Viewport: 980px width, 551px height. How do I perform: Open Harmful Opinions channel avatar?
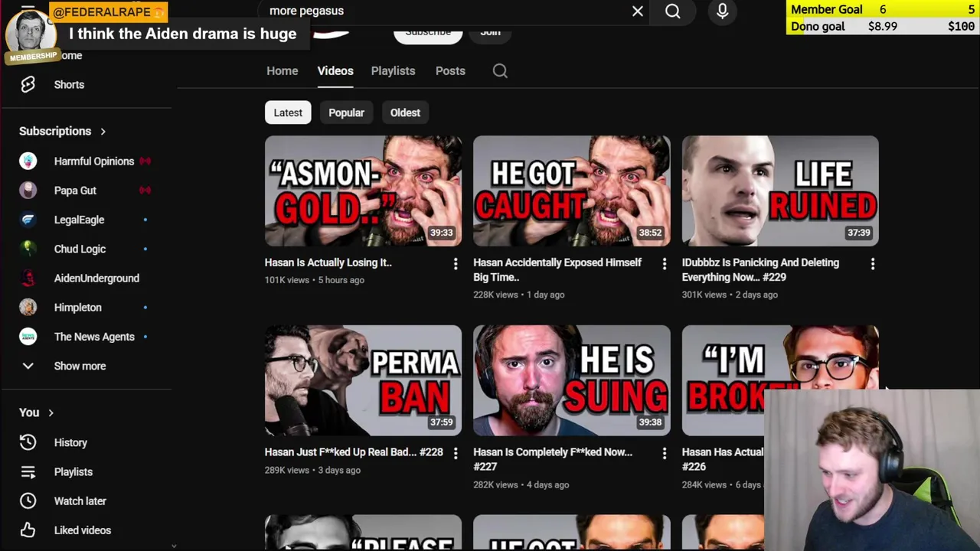pyautogui.click(x=28, y=161)
